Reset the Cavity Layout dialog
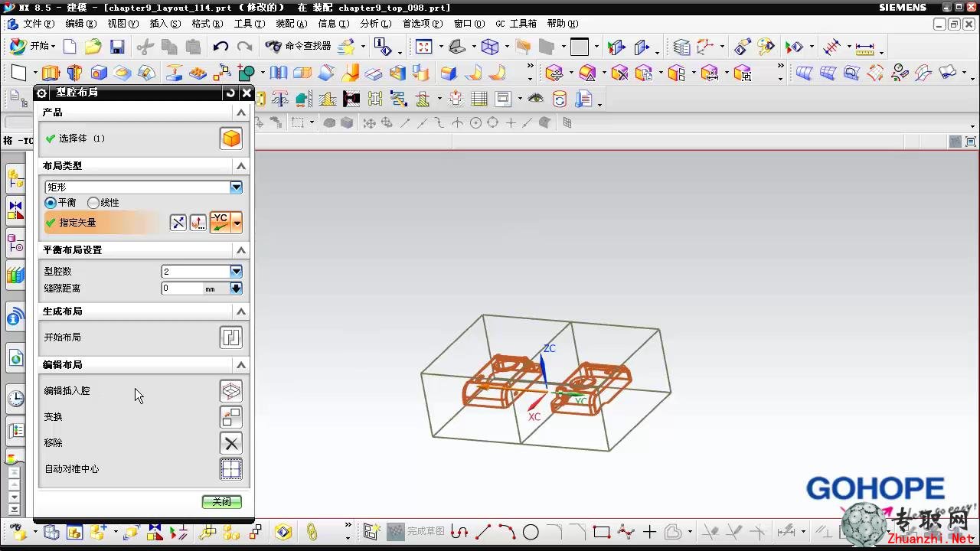 pos(230,93)
